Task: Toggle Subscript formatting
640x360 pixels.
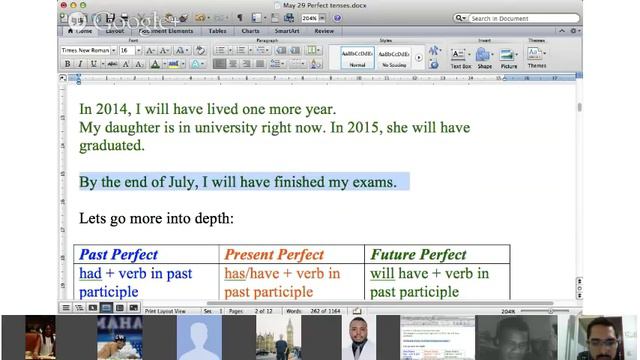Action: [x=139, y=64]
